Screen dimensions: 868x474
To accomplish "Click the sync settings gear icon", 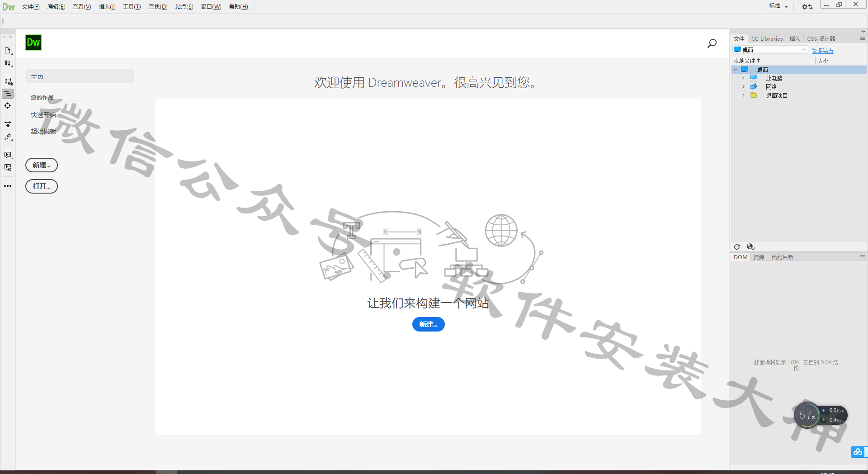I will tap(807, 6).
